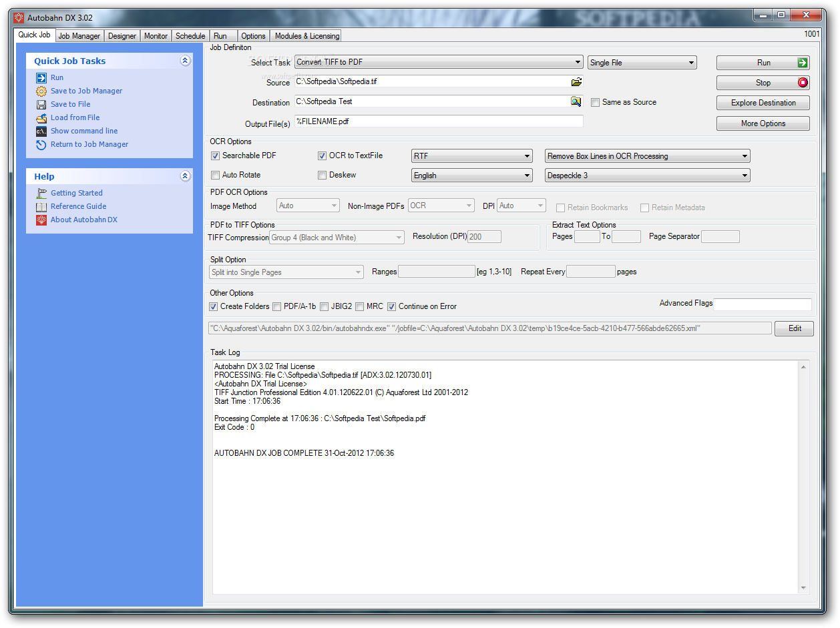Collapse the Quick Job Tasks panel
840x628 pixels.
(185, 61)
